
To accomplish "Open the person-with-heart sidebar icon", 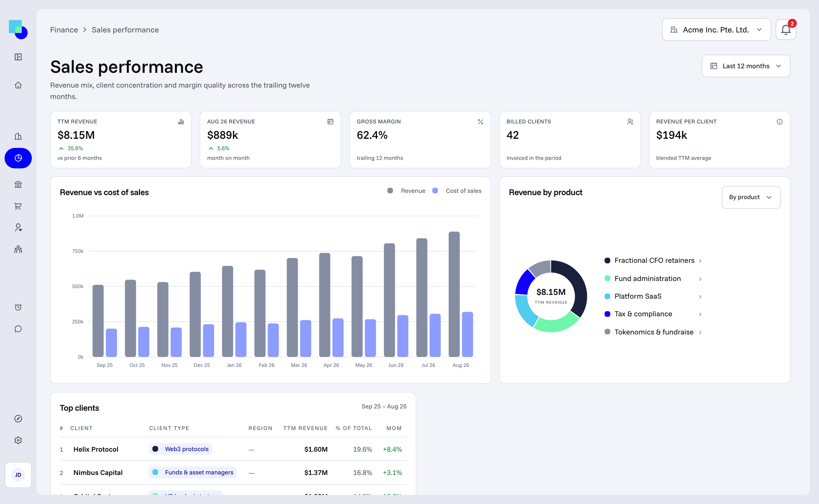I will [18, 228].
